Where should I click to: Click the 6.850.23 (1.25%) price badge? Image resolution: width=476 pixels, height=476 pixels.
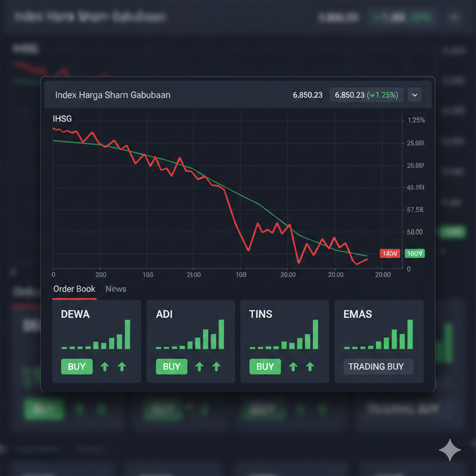click(366, 95)
